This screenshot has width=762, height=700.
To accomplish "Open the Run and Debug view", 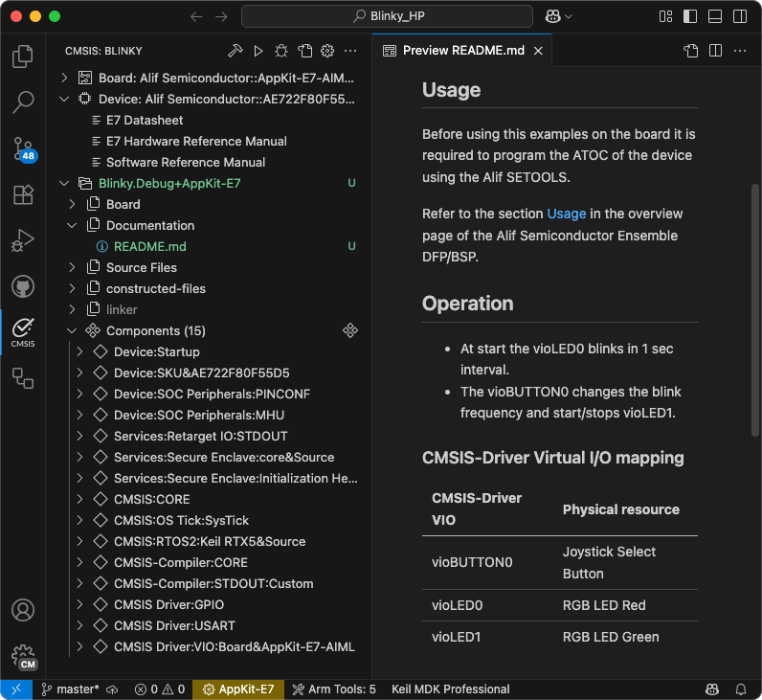I will (x=23, y=240).
